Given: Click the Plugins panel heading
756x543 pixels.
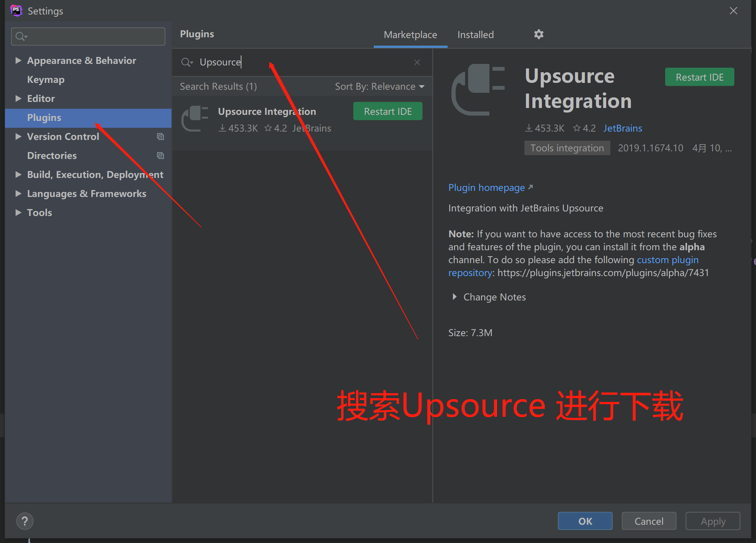Looking at the screenshot, I should pyautogui.click(x=197, y=34).
